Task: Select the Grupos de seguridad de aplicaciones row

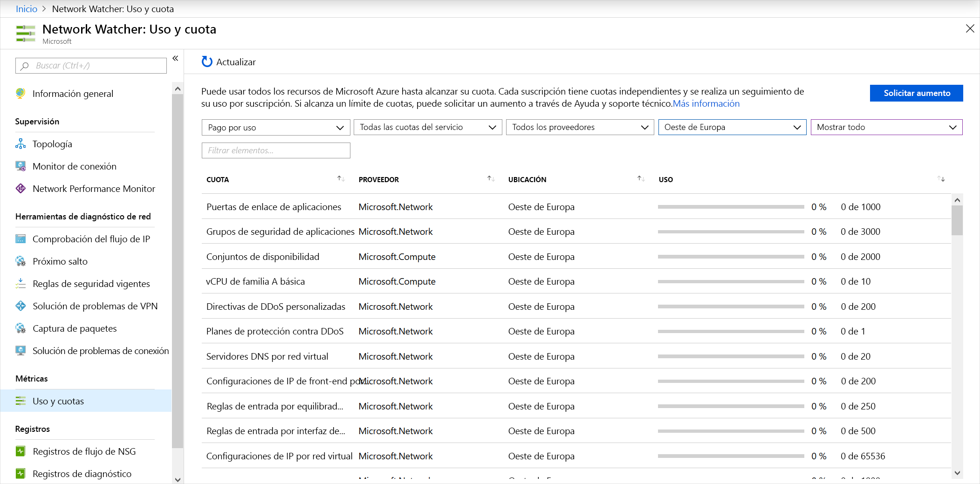Action: [x=576, y=232]
